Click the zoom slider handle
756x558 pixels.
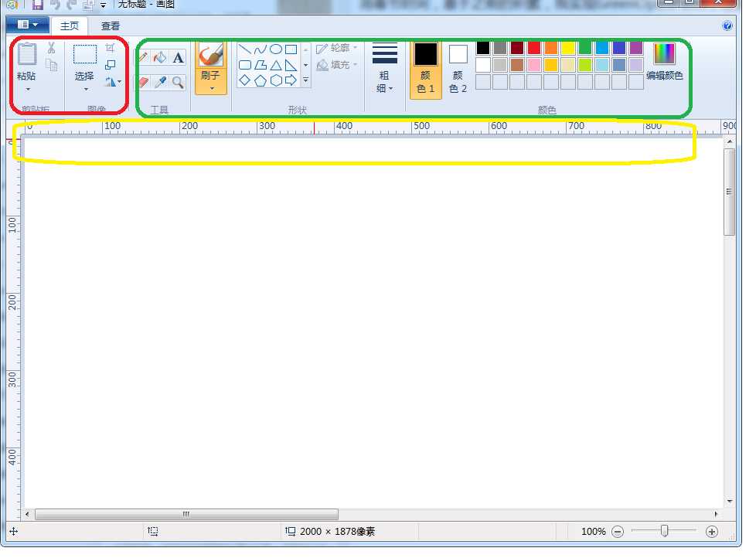pos(664,531)
